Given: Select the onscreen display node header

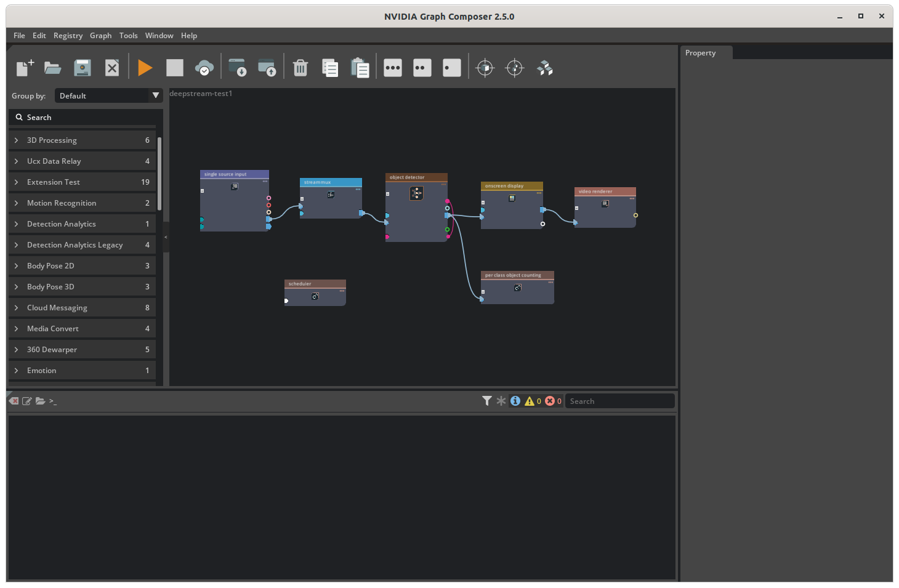Looking at the screenshot, I should click(x=512, y=186).
